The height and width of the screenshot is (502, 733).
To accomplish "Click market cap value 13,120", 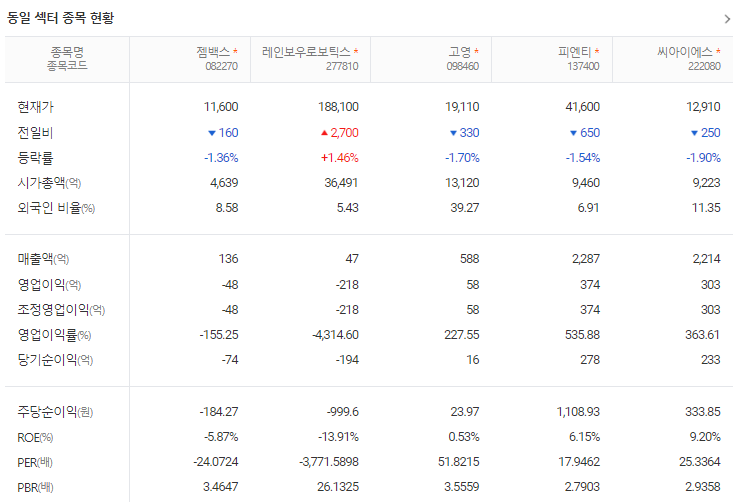I will 462,183.
